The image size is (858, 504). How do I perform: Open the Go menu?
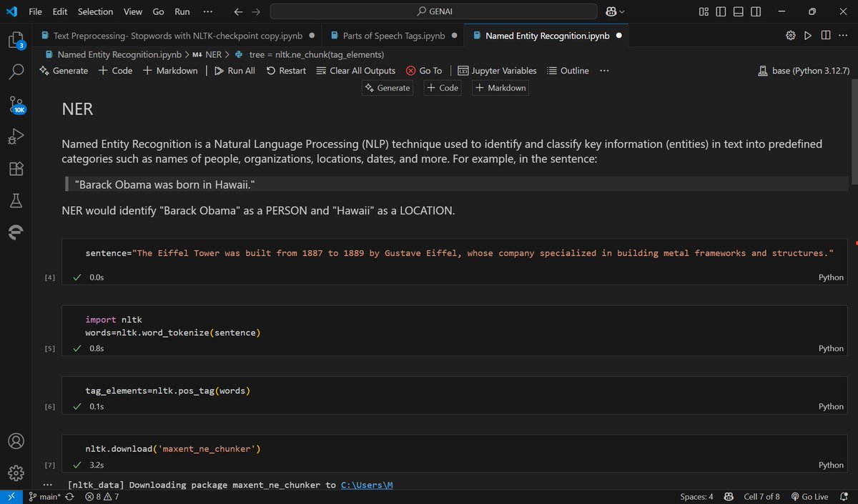tap(158, 11)
